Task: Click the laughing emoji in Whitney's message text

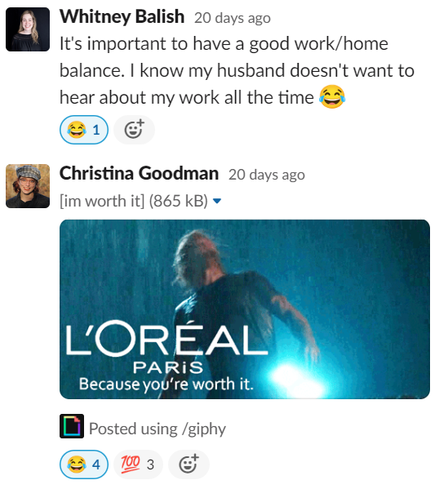Action: pos(331,97)
